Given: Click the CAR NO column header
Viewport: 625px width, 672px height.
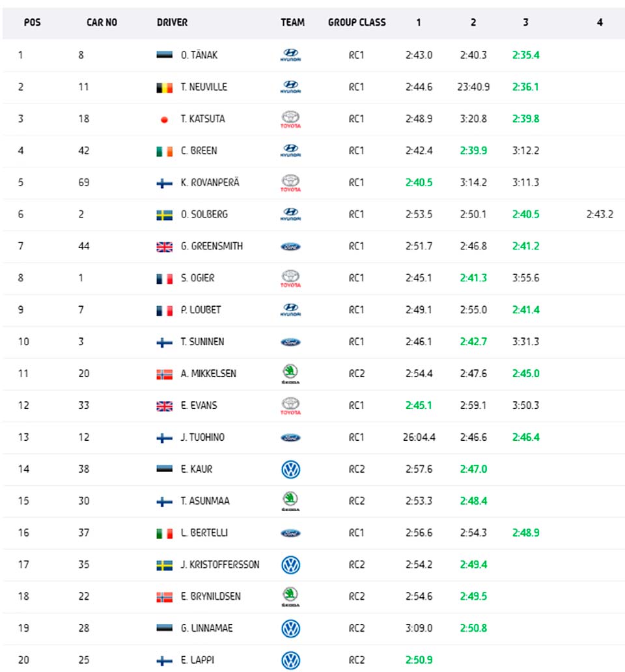Looking at the screenshot, I should click(102, 22).
